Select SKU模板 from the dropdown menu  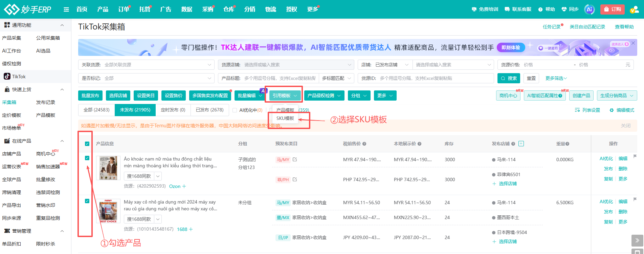click(285, 118)
